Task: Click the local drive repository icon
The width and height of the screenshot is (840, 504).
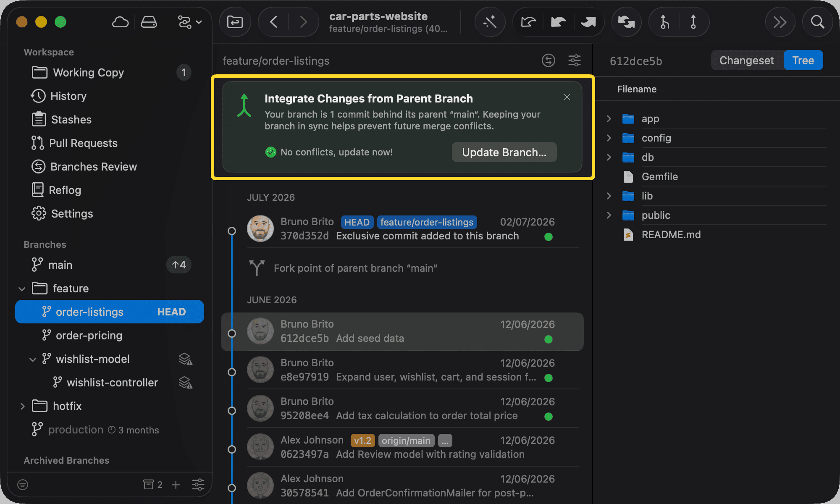Action: (149, 22)
